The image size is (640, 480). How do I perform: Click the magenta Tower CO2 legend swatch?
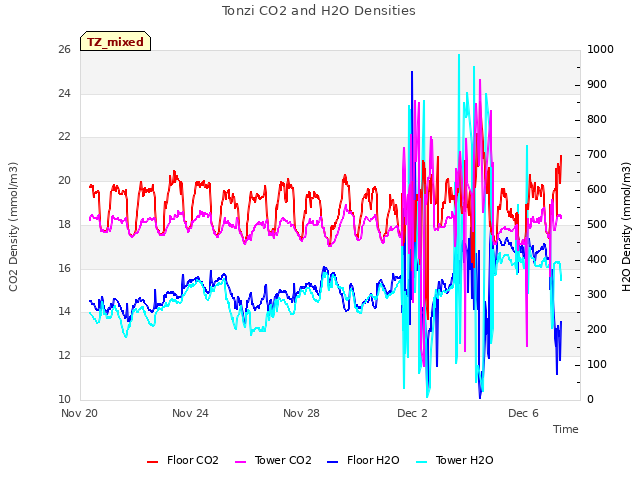[x=241, y=462]
